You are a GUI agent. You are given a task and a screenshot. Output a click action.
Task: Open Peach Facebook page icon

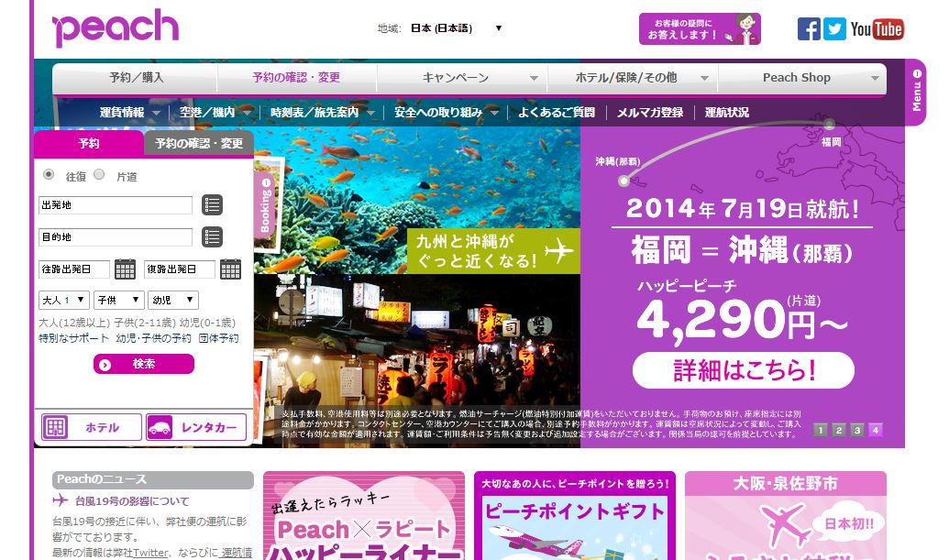click(809, 29)
